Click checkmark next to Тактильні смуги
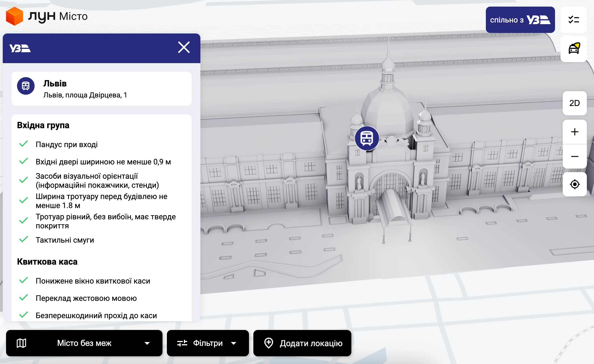 pos(24,239)
